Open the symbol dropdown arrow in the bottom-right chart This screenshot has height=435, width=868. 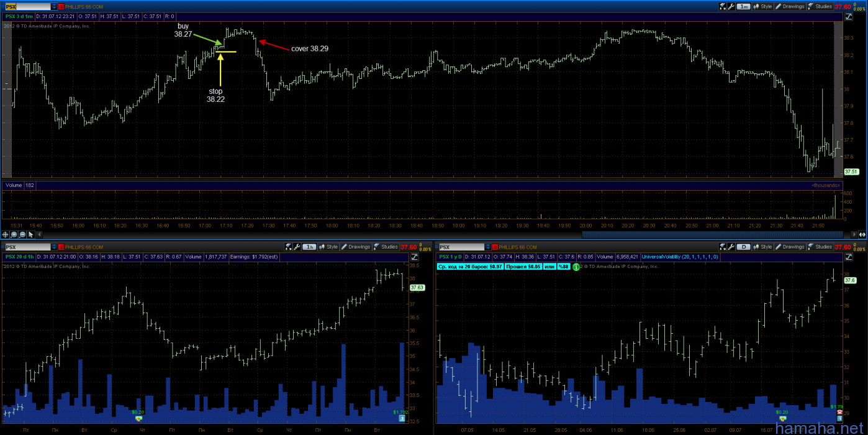click(488, 247)
